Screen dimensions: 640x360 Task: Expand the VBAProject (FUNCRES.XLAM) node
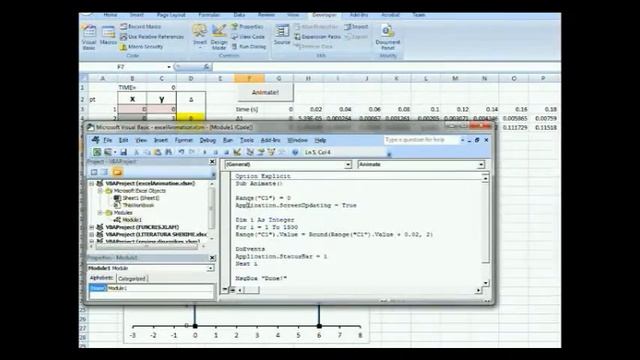[92, 227]
